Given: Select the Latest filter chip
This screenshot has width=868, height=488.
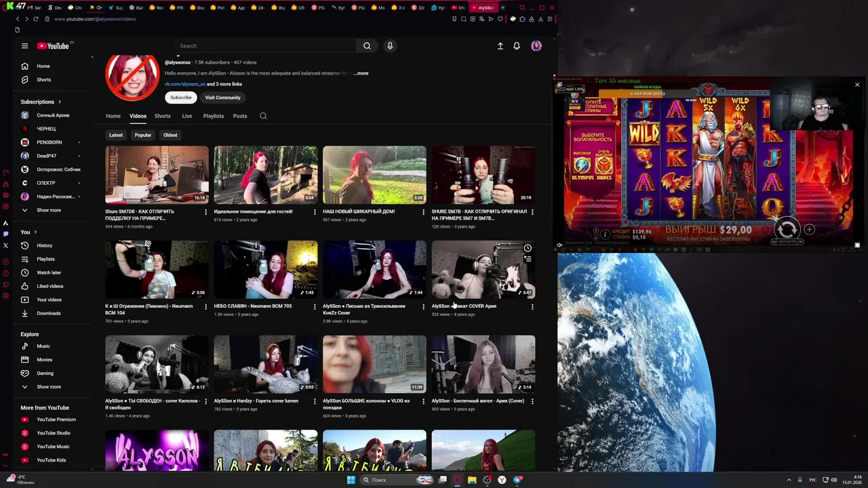Looking at the screenshot, I should click(x=116, y=135).
